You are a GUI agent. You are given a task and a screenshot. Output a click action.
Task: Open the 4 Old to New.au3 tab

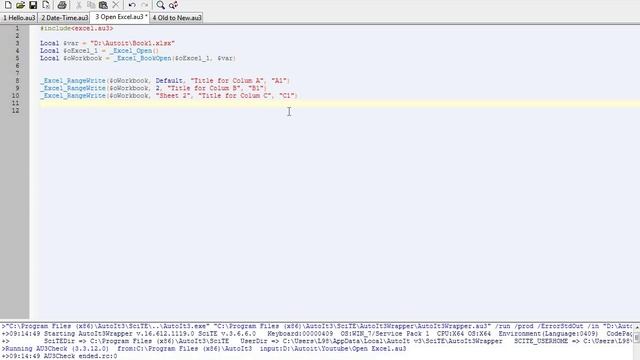click(177, 18)
